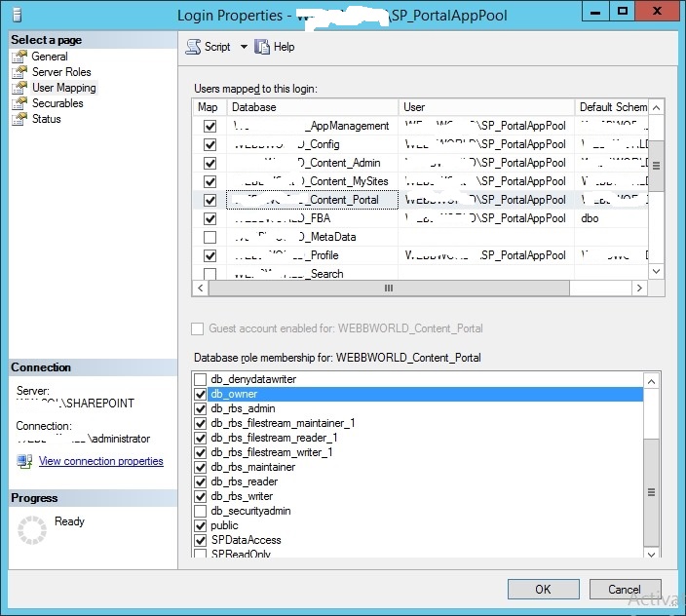Select the _Content_MySites database row

coord(429,181)
